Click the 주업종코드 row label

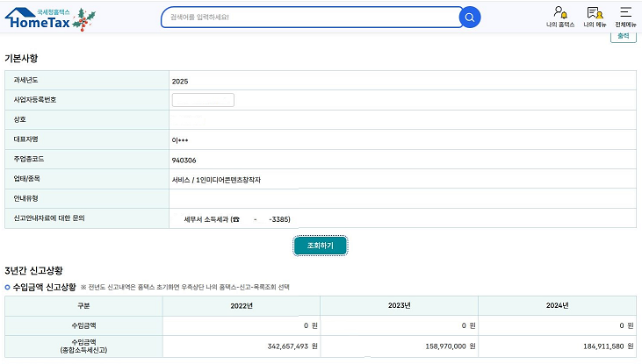tap(29, 159)
